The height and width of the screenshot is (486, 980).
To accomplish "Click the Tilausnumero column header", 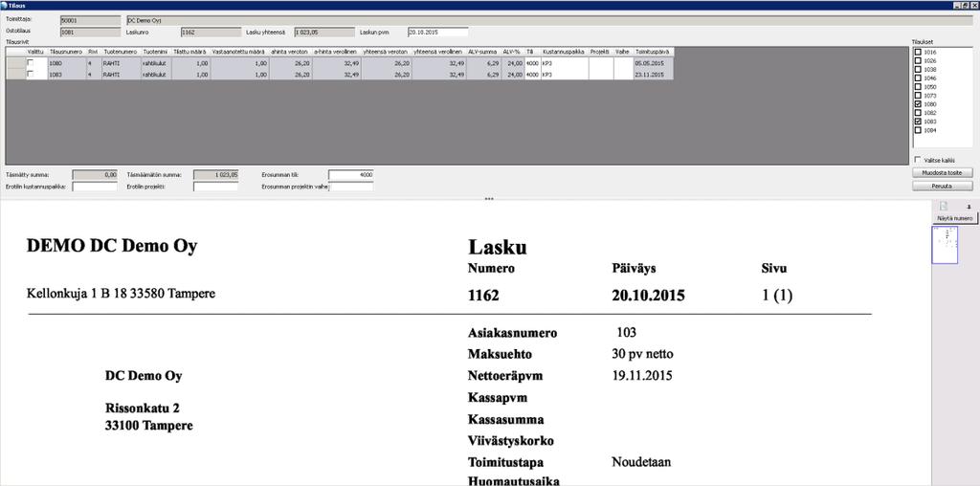I will (66, 52).
